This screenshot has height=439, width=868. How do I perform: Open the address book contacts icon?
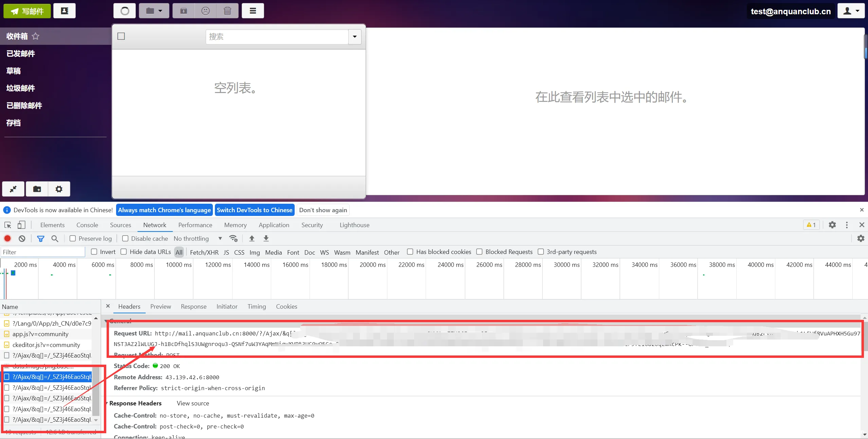pyautogui.click(x=64, y=11)
